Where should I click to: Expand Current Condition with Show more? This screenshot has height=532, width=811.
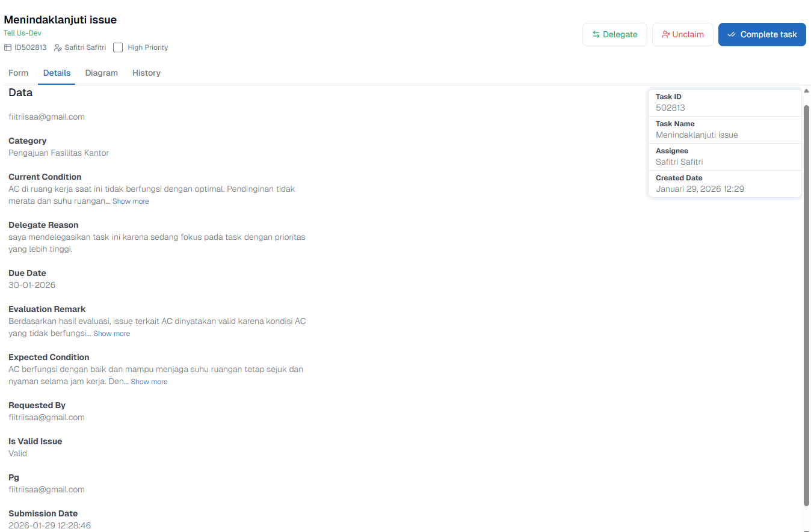(x=131, y=201)
